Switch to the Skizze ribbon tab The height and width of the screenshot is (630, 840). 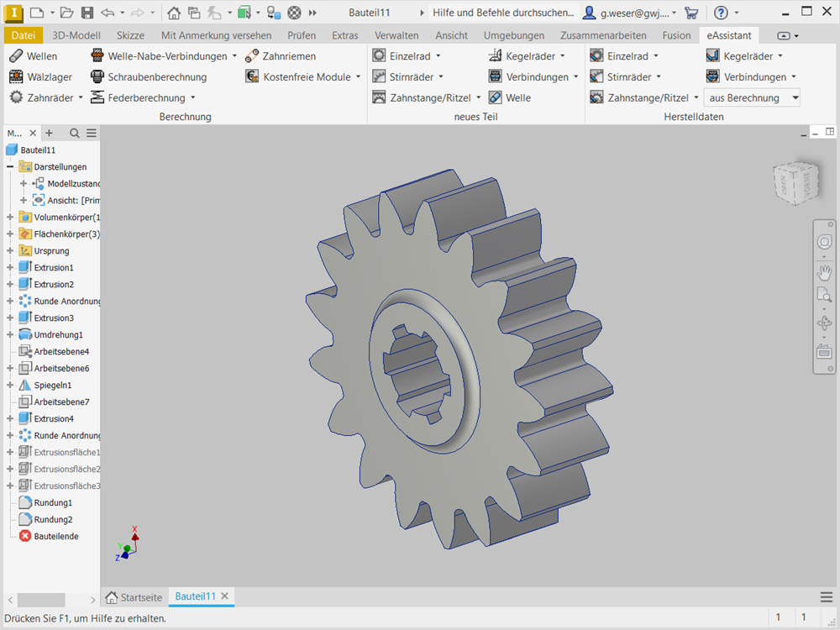(130, 35)
